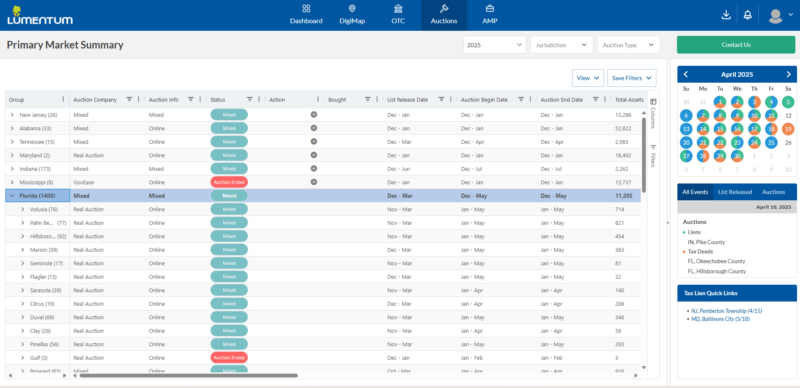
Task: Open the Save Filters dropdown
Action: pos(632,78)
